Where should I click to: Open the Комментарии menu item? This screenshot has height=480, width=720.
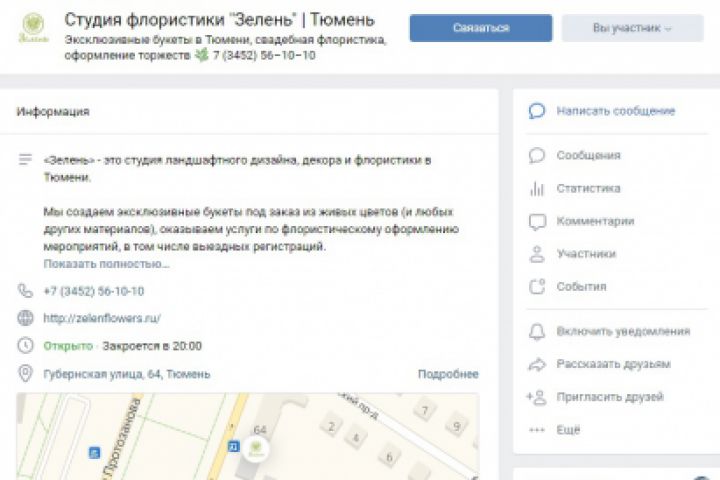(595, 221)
